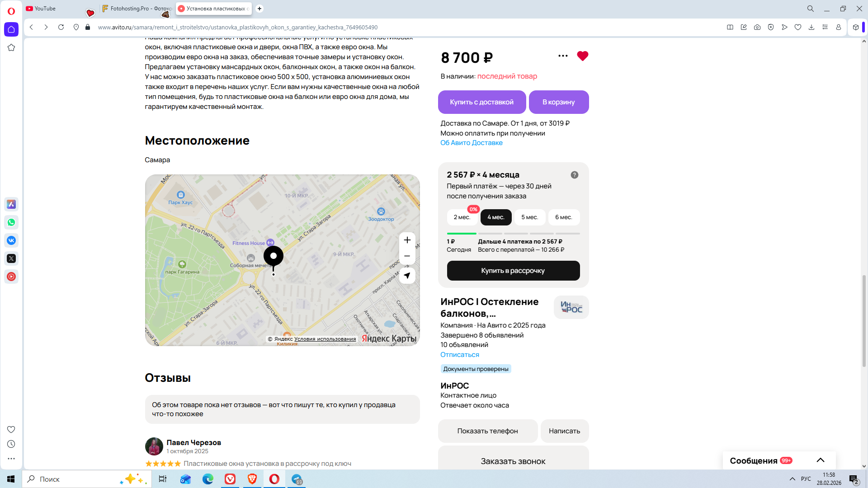
Task: Expand the Сообщения chat panel
Action: tap(820, 460)
